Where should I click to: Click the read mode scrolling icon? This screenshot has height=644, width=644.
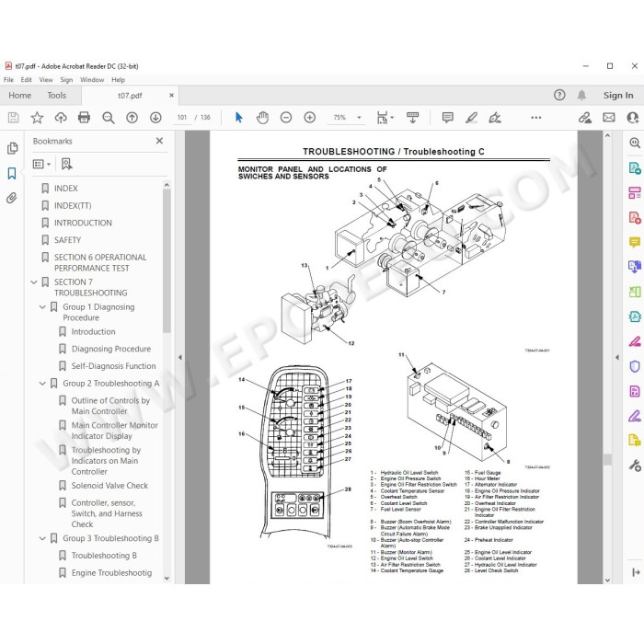pyautogui.click(x=412, y=118)
